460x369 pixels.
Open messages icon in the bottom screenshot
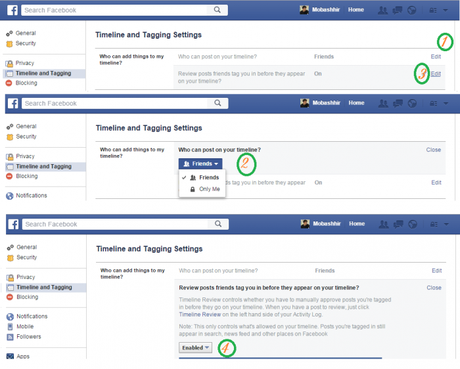click(398, 224)
